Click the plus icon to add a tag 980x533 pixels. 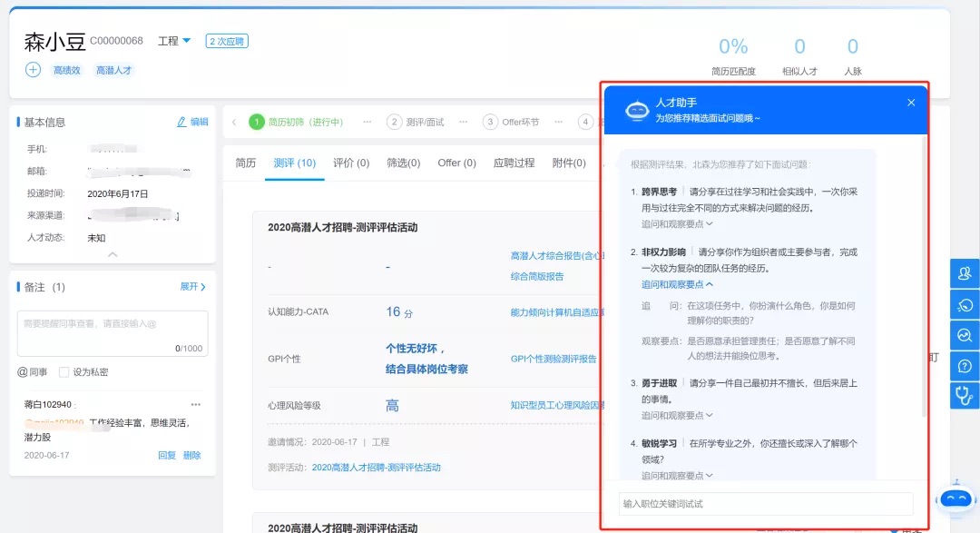click(x=33, y=70)
